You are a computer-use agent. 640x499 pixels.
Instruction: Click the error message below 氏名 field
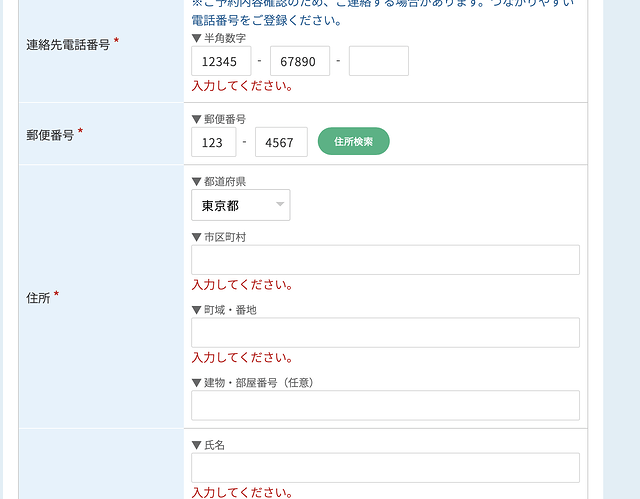tap(242, 492)
